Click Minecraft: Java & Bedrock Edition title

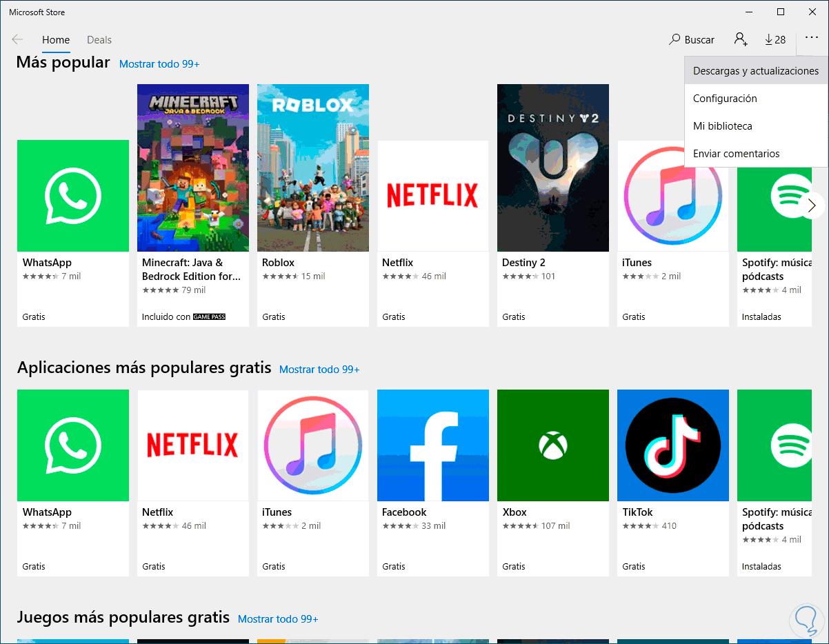click(191, 270)
